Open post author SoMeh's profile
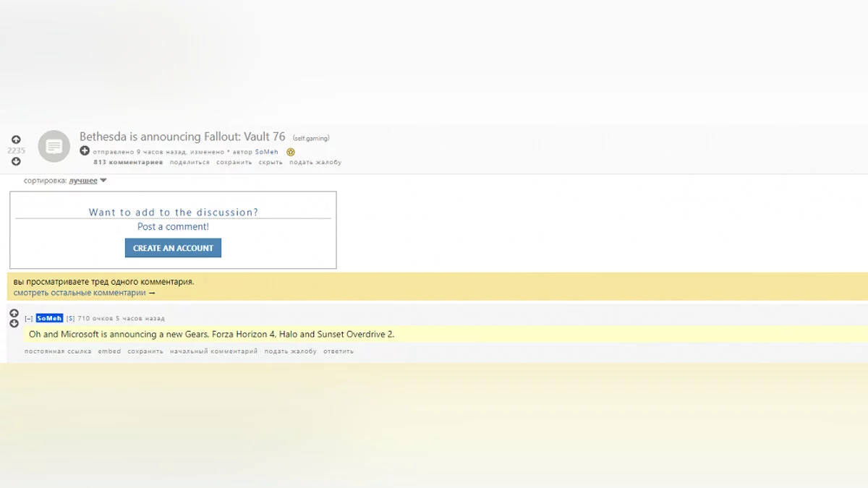Screen dimensions: 868x488 click(x=266, y=152)
